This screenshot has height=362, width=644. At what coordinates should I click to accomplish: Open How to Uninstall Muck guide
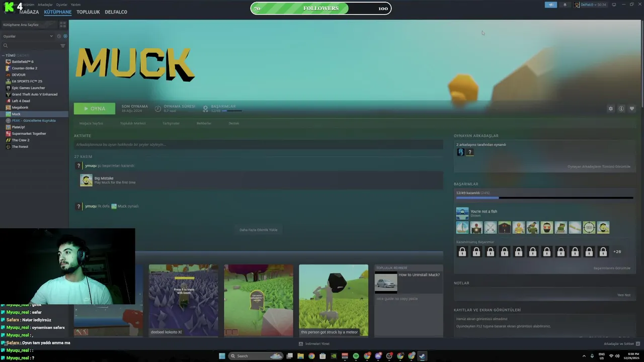(x=409, y=283)
